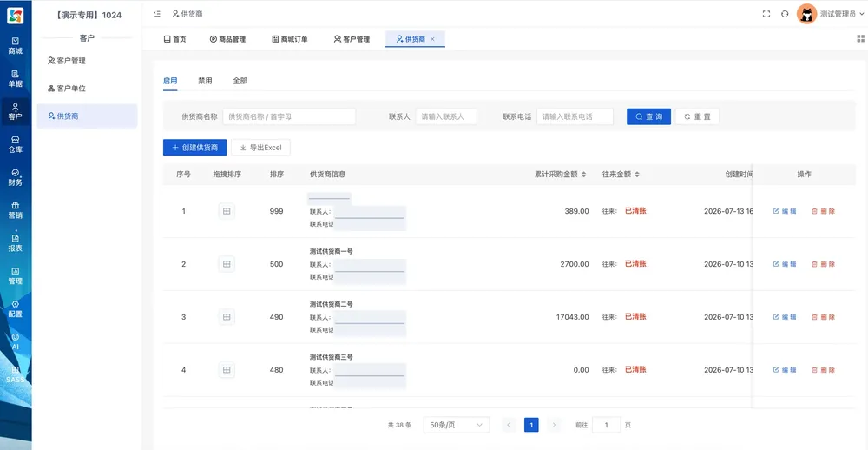Select the 全部 status filter tab

click(240, 81)
